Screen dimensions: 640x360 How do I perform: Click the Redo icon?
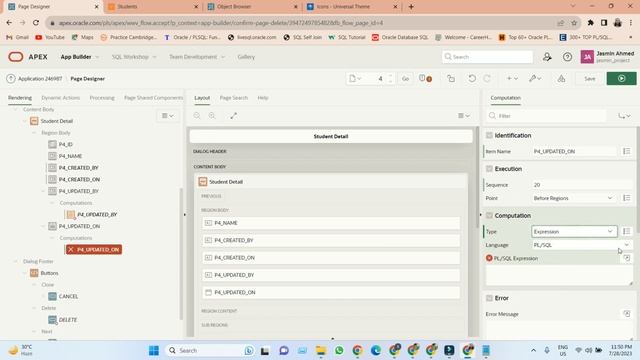[487, 78]
